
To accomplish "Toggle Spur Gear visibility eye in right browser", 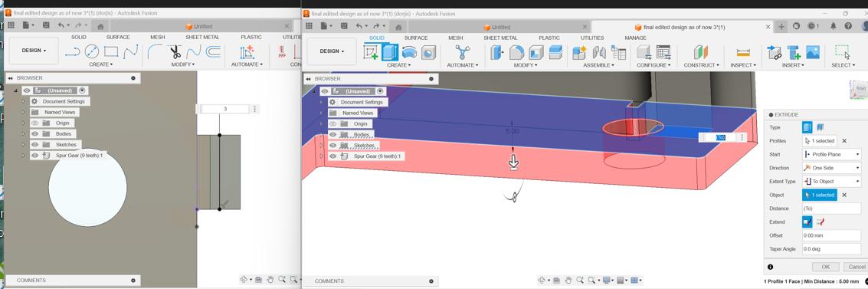I will tap(332, 156).
